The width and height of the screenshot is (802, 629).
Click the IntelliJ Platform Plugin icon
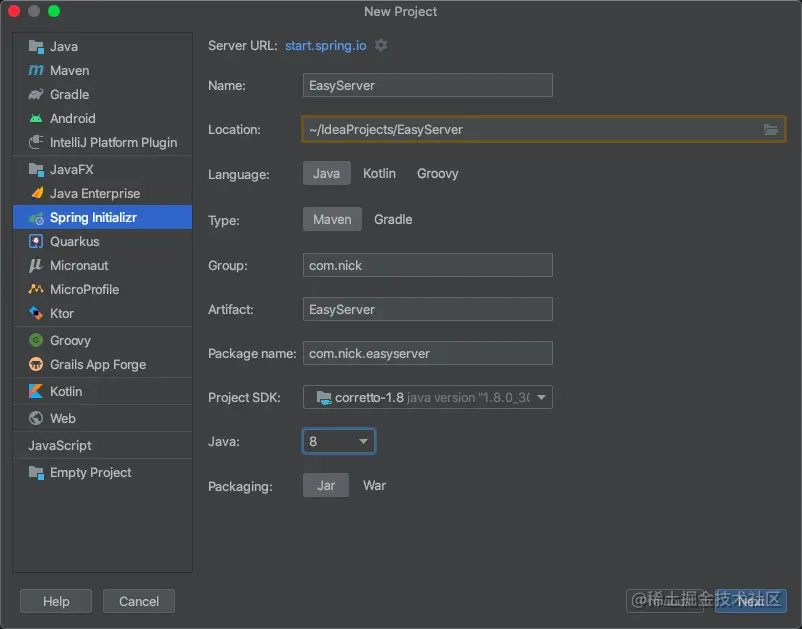(36, 142)
